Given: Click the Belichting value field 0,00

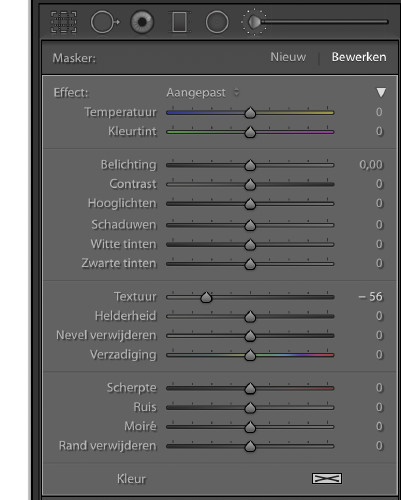Looking at the screenshot, I should 371,165.
